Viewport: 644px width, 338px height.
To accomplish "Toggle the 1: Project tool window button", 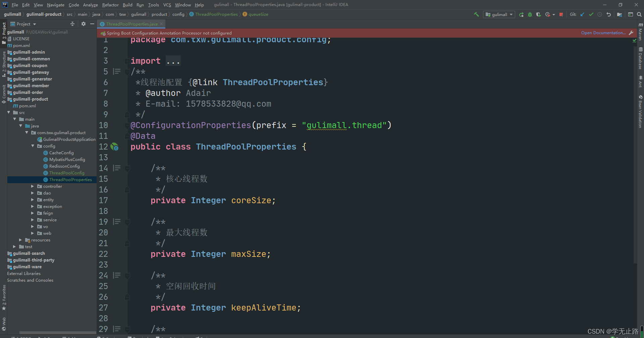I will (4, 33).
